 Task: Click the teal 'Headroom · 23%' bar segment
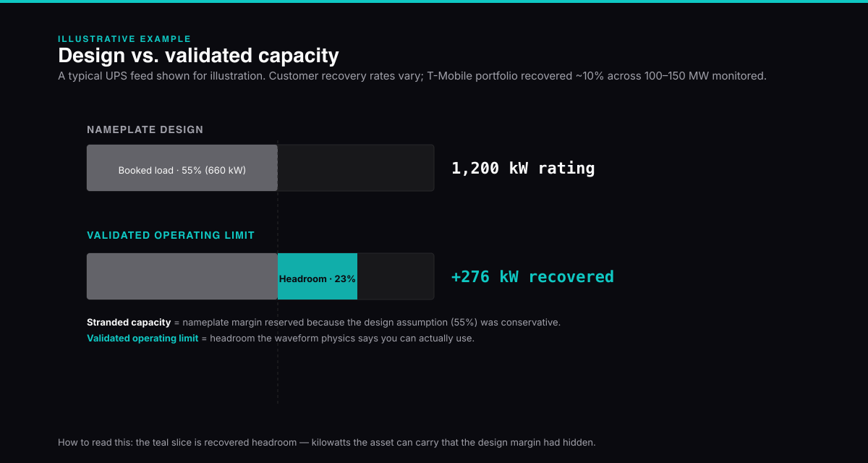click(318, 276)
